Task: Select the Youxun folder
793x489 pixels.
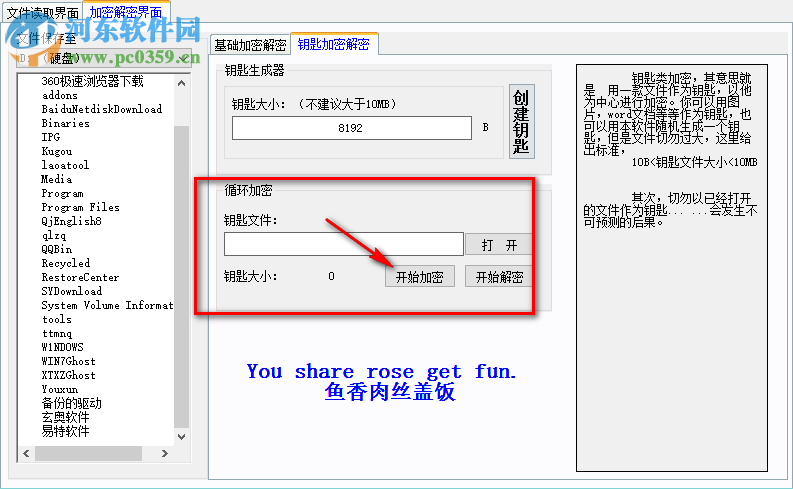Action: click(60, 389)
